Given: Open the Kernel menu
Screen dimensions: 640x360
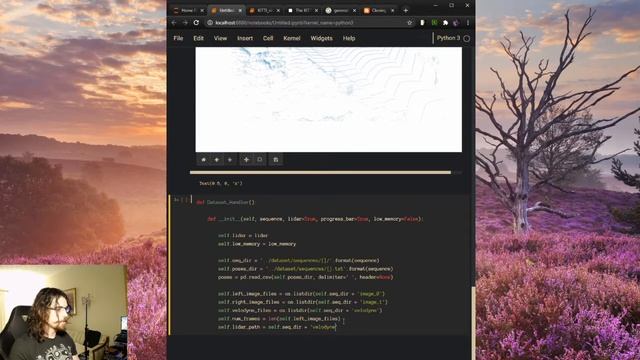Looking at the screenshot, I should 291,38.
